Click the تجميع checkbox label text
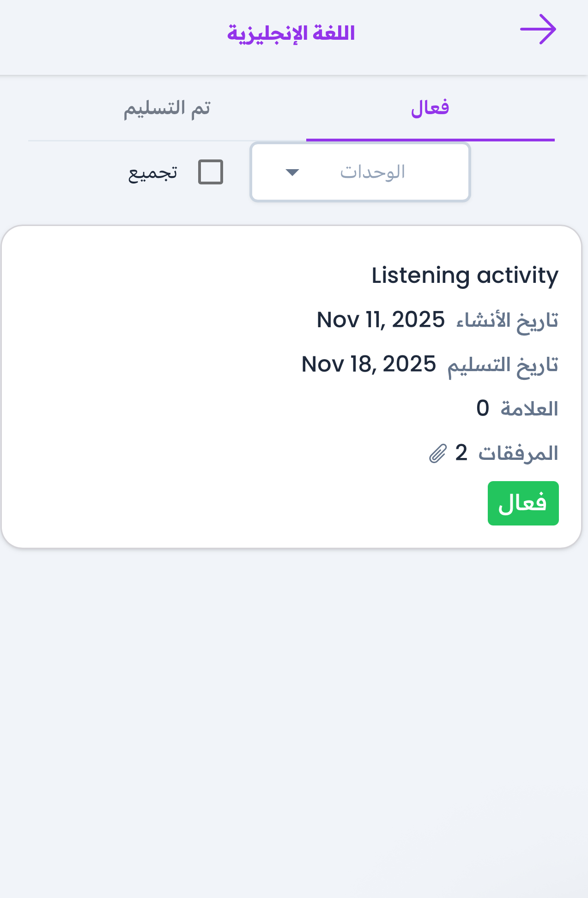Screen dimensions: 588x898 (153, 173)
